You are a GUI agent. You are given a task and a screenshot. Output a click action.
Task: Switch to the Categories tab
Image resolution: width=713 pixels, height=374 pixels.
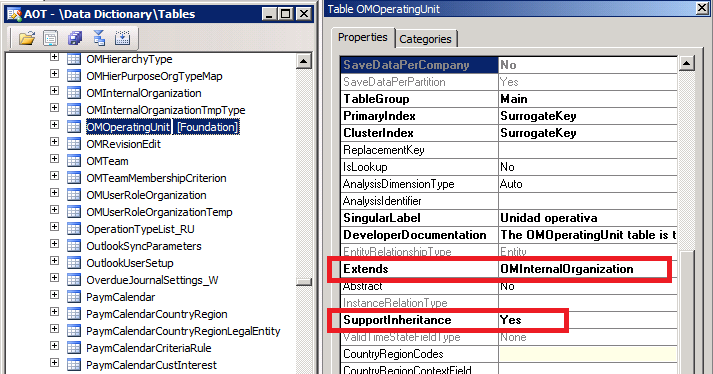tap(425, 39)
